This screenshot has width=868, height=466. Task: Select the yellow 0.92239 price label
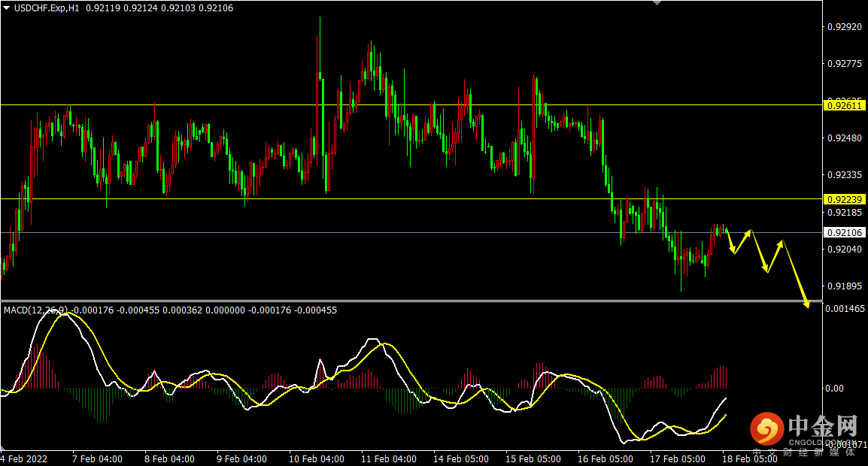click(844, 199)
